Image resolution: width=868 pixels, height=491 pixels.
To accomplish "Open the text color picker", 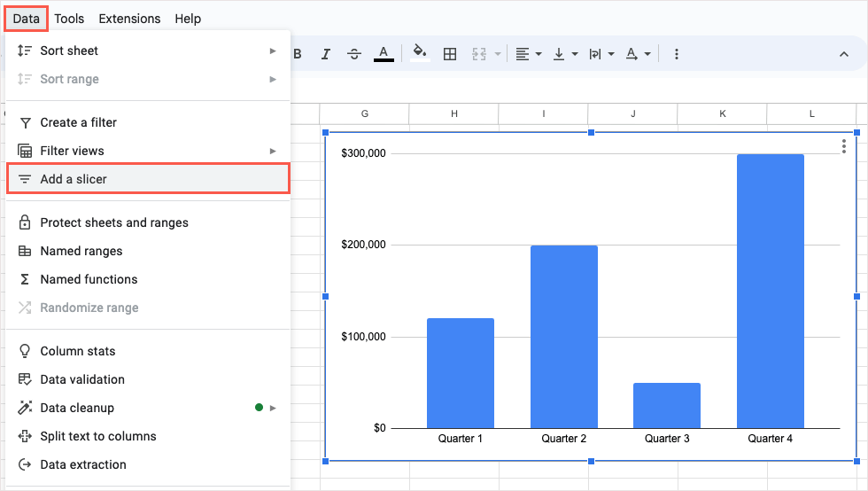I will click(x=383, y=54).
